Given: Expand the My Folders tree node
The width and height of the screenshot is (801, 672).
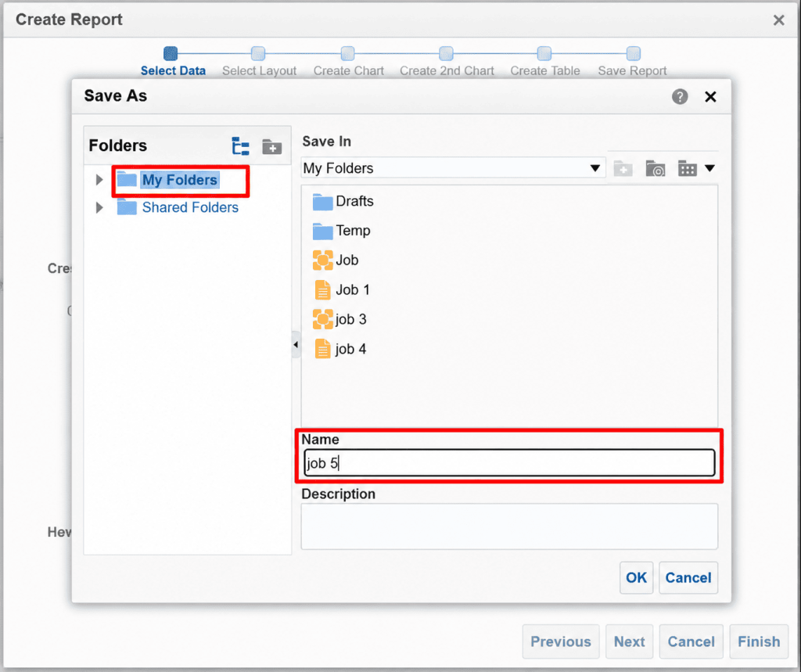Looking at the screenshot, I should point(99,180).
